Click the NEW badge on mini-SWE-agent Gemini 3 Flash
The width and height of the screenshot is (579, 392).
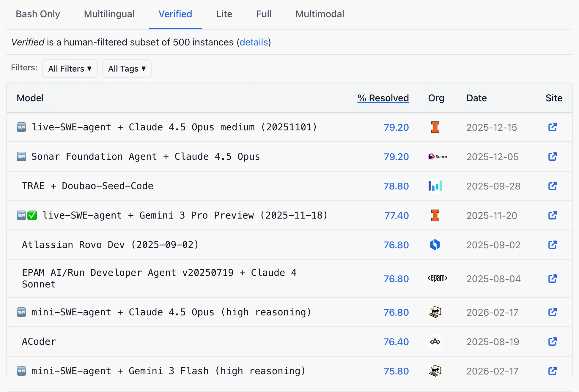(x=21, y=371)
